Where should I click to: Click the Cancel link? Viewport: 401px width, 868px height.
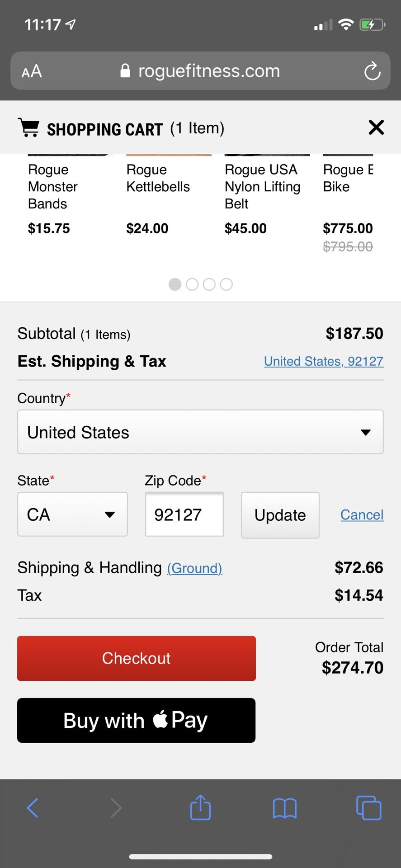click(x=362, y=514)
